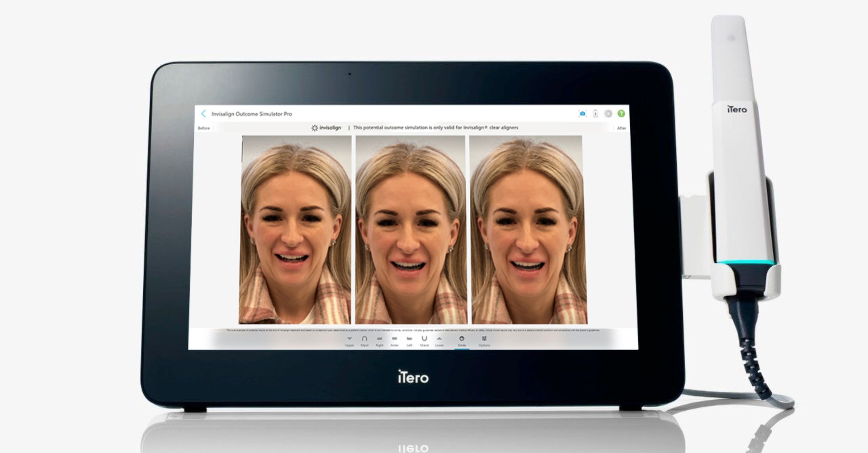Click the Invisalign logo in banner
The height and width of the screenshot is (453, 868).
326,128
